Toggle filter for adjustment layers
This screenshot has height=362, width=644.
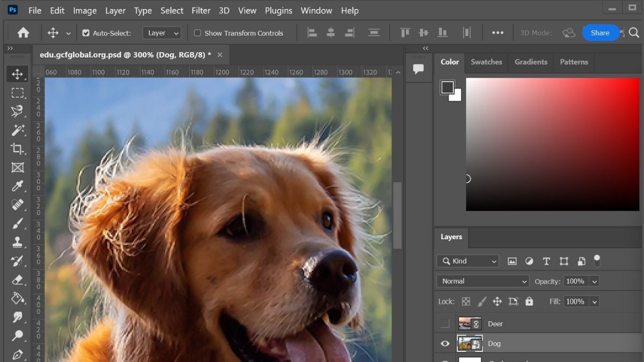point(529,261)
